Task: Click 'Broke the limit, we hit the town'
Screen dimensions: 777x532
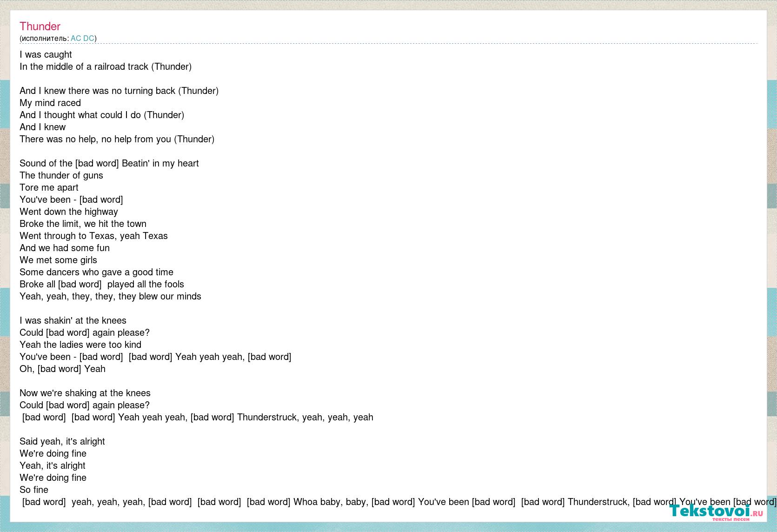Action: [83, 224]
